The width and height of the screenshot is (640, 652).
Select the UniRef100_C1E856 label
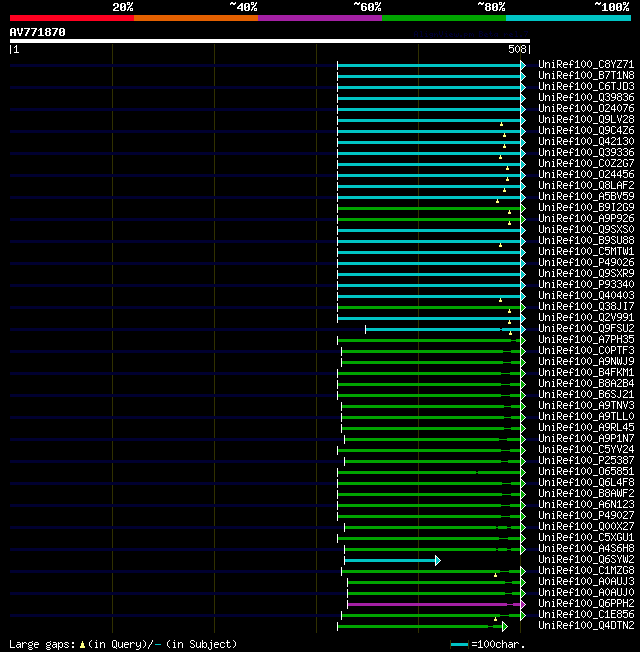pyautogui.click(x=586, y=615)
